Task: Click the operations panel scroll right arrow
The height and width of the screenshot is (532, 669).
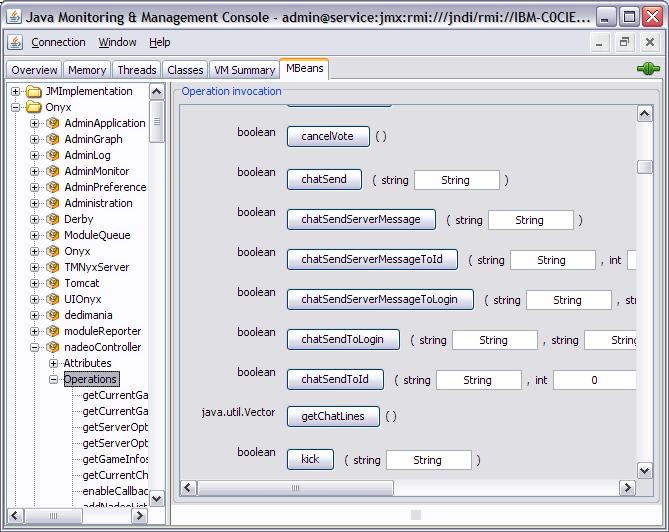Action: (x=627, y=488)
